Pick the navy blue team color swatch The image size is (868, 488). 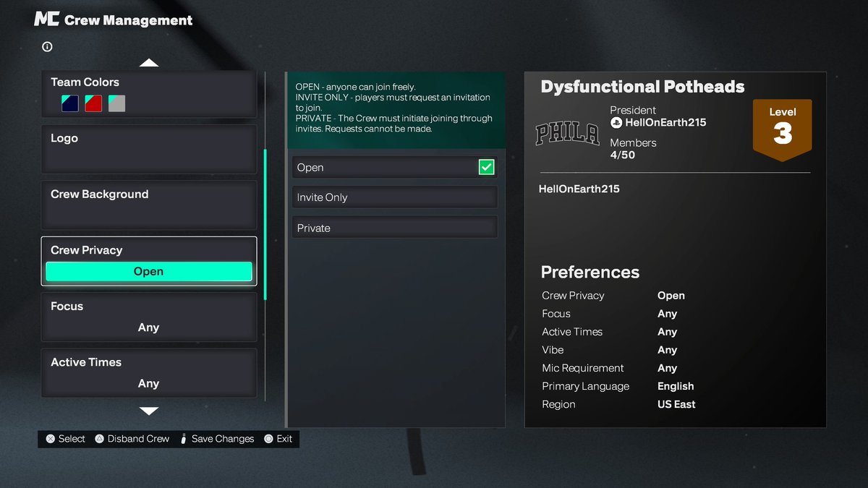click(x=70, y=103)
